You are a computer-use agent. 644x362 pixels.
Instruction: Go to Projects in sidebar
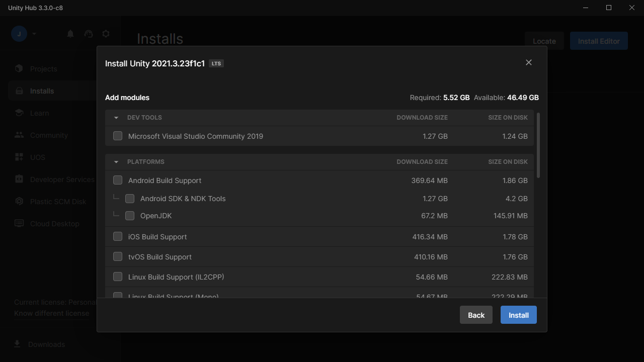(x=44, y=69)
